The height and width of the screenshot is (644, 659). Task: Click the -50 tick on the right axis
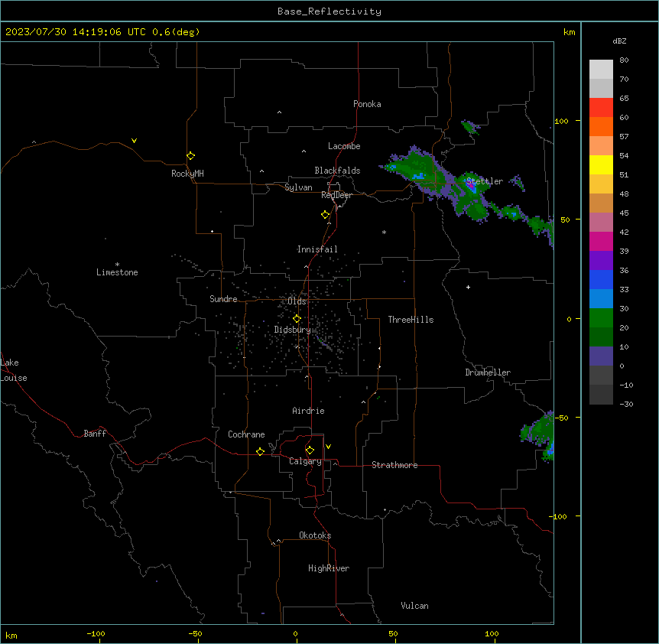point(561,418)
